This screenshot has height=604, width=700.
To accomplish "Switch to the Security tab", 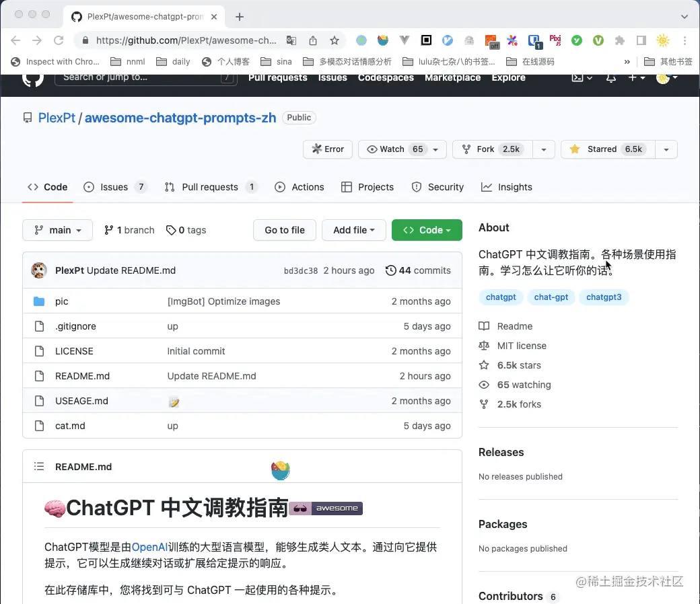I will pyautogui.click(x=438, y=187).
